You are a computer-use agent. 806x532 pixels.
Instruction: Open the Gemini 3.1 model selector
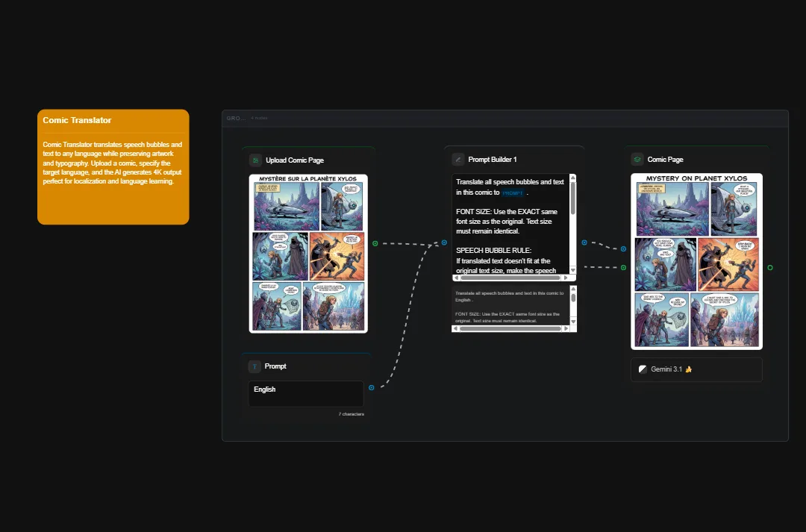pos(696,369)
